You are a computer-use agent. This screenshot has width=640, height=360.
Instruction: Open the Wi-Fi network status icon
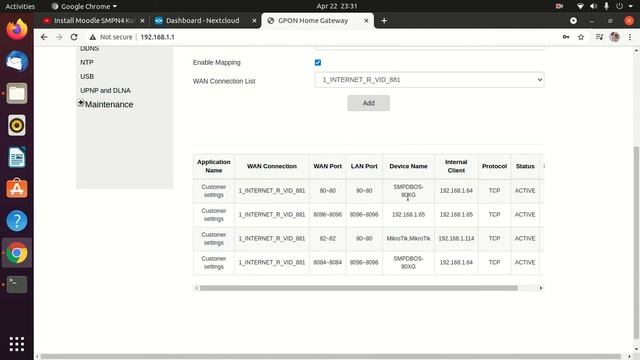tap(580, 6)
